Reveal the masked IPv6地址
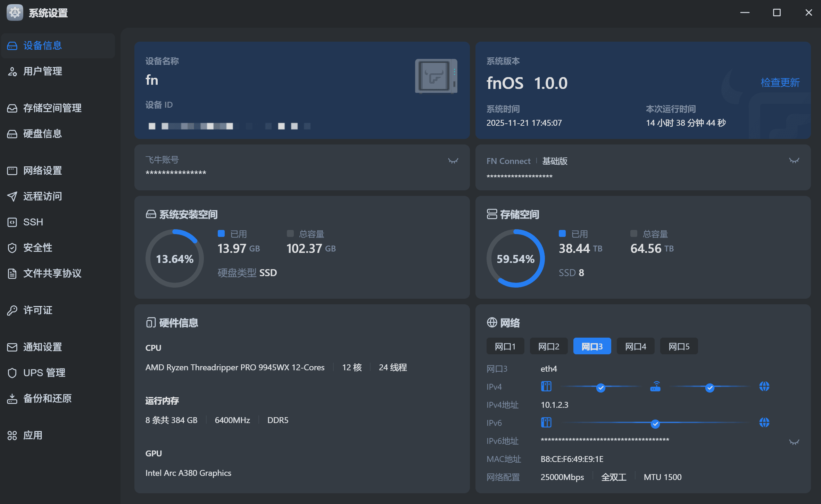 click(794, 442)
